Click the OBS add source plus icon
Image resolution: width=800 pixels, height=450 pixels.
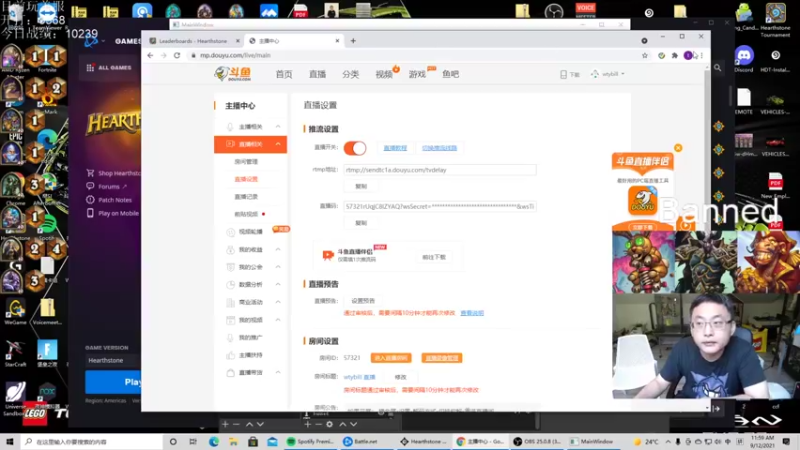tap(307, 424)
